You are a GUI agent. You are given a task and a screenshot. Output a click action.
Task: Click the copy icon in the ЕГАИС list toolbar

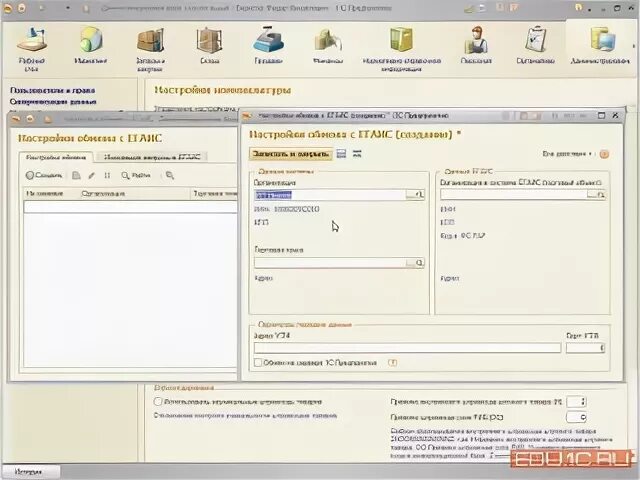click(76, 176)
